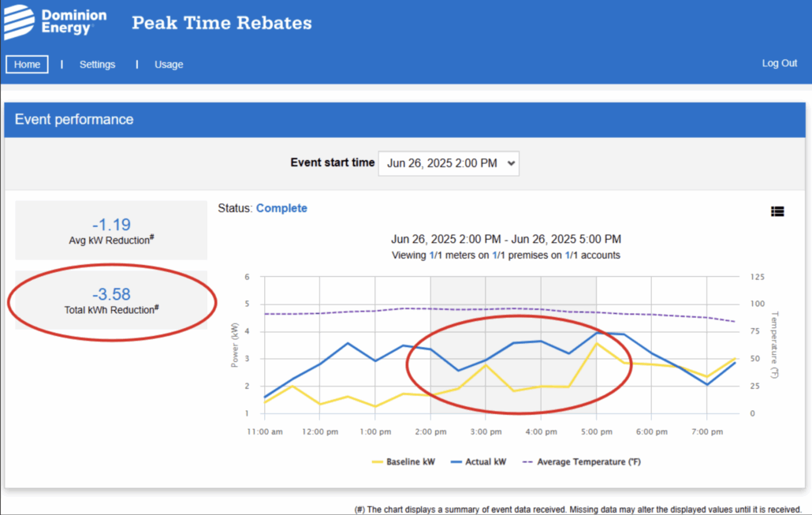Select the -1.19 Avg kW Reduction value

(111, 224)
